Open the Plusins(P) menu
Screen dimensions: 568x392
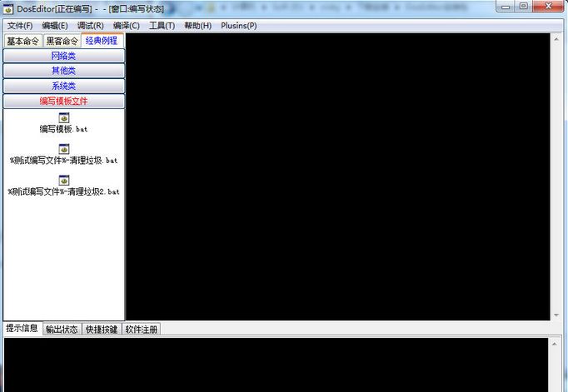pos(238,26)
